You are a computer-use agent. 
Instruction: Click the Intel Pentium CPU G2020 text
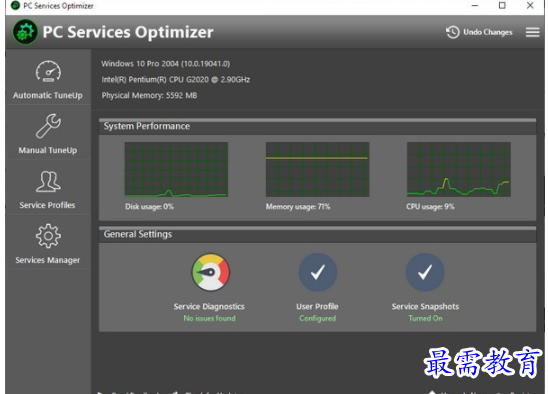coord(175,80)
